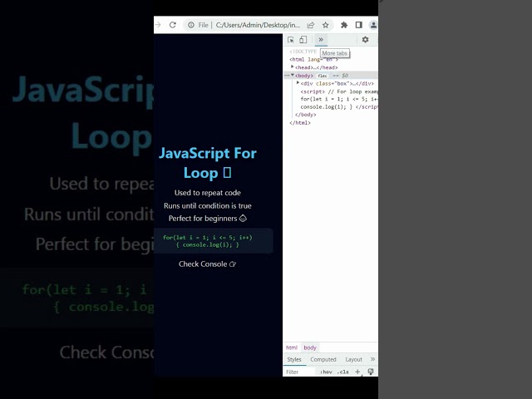Click the File label in the address bar
This screenshot has height=399, width=532.
pos(203,25)
